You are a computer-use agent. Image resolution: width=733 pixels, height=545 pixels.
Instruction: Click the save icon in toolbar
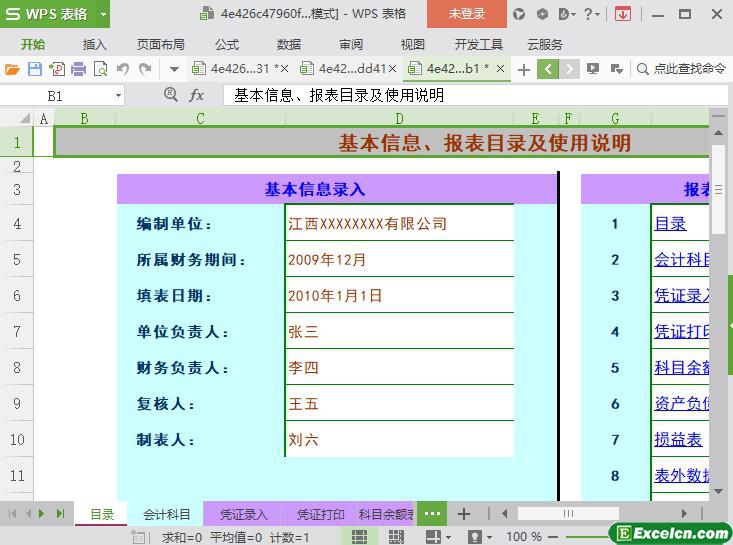click(34, 69)
